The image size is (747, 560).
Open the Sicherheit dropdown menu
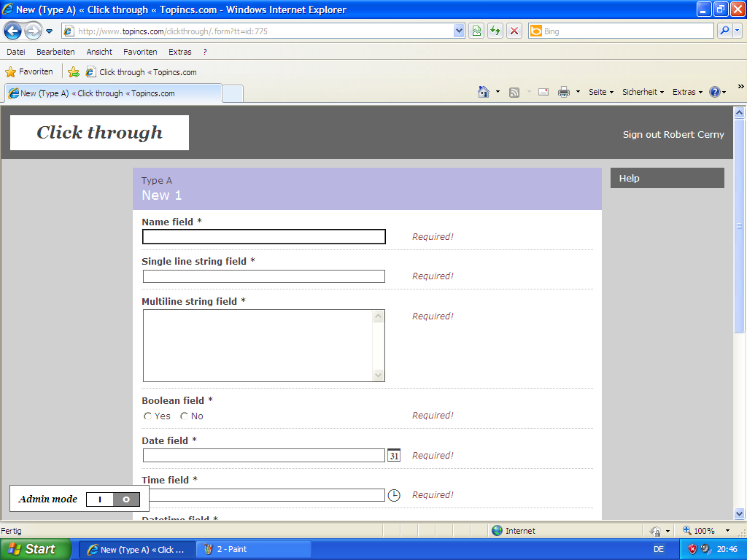click(643, 92)
